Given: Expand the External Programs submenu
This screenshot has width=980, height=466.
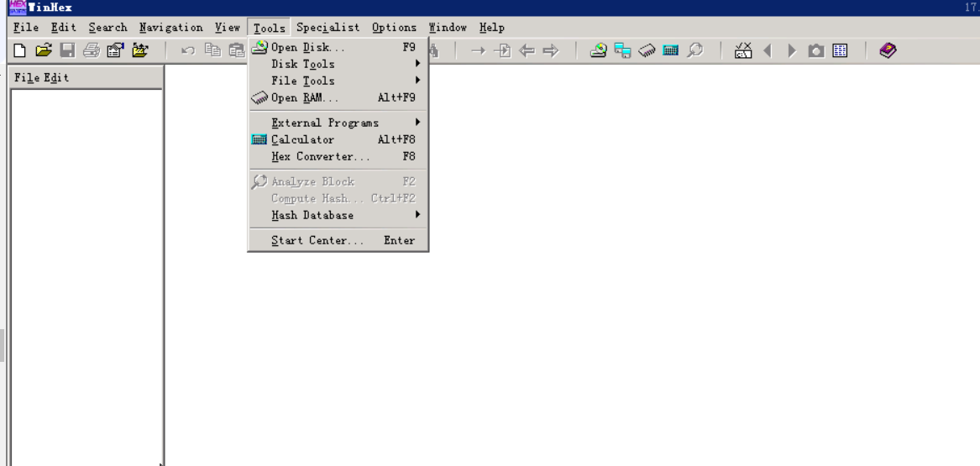Looking at the screenshot, I should (x=338, y=123).
